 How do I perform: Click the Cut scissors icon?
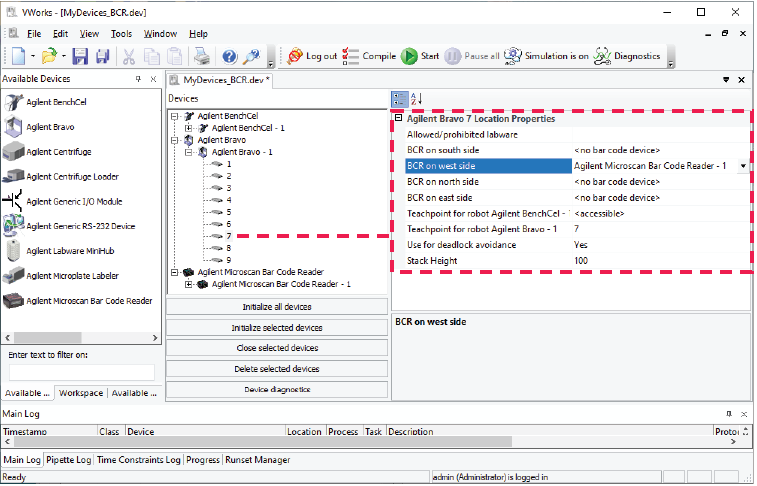coord(128,56)
